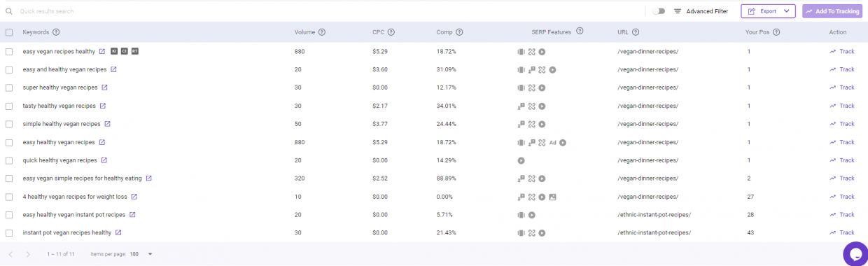Click keyword 'easy healthy vegan instant pot recipes'

(74, 215)
